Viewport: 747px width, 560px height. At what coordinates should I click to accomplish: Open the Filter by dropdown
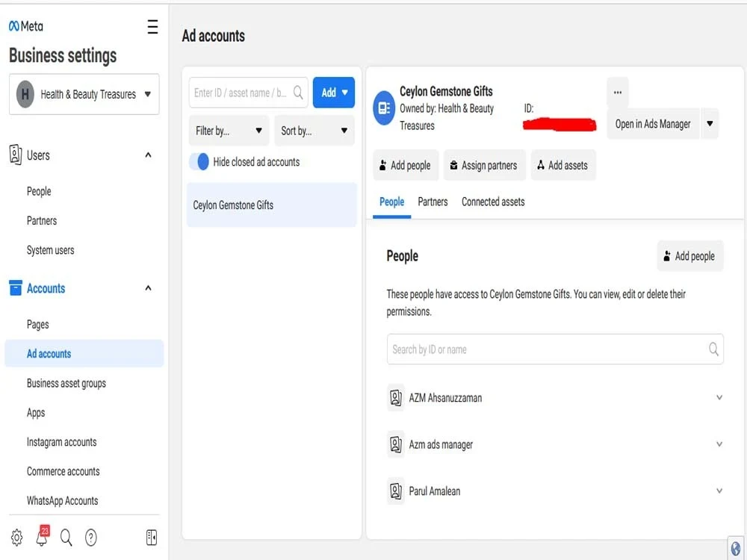click(x=229, y=131)
